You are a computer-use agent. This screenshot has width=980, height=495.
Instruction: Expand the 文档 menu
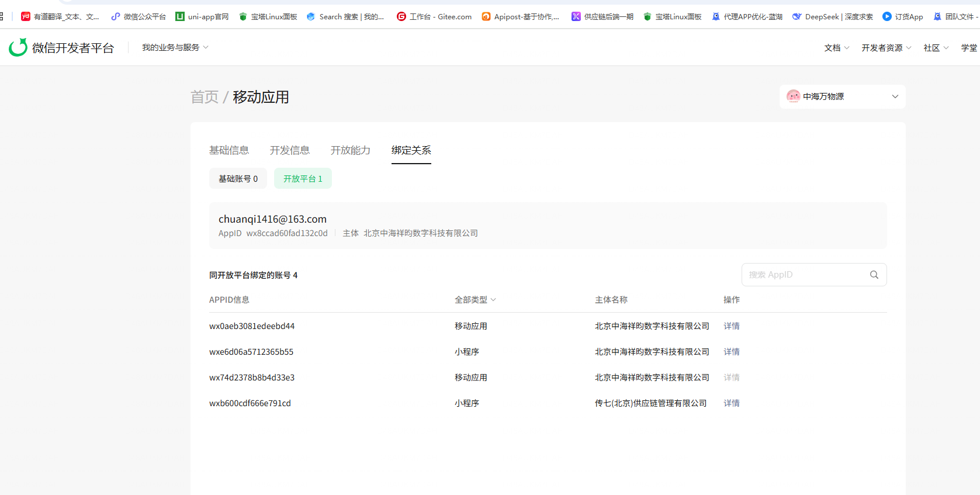point(837,48)
